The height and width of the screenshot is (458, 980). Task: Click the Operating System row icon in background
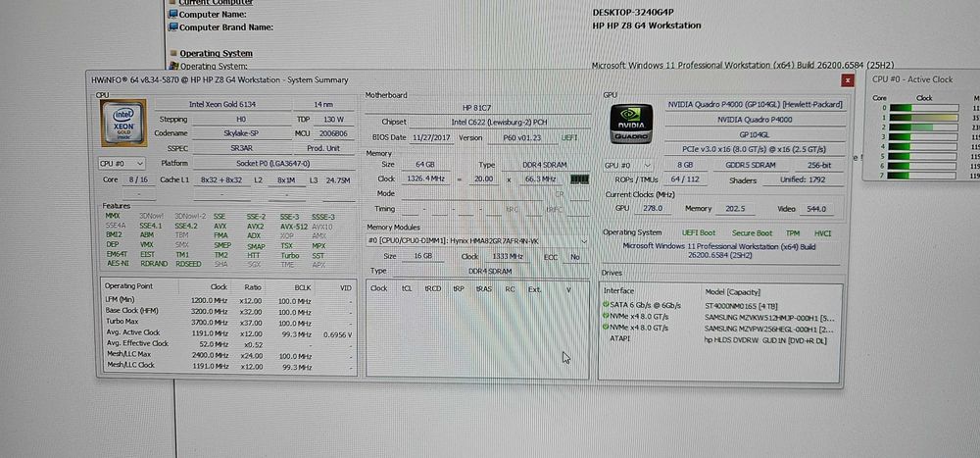173,66
